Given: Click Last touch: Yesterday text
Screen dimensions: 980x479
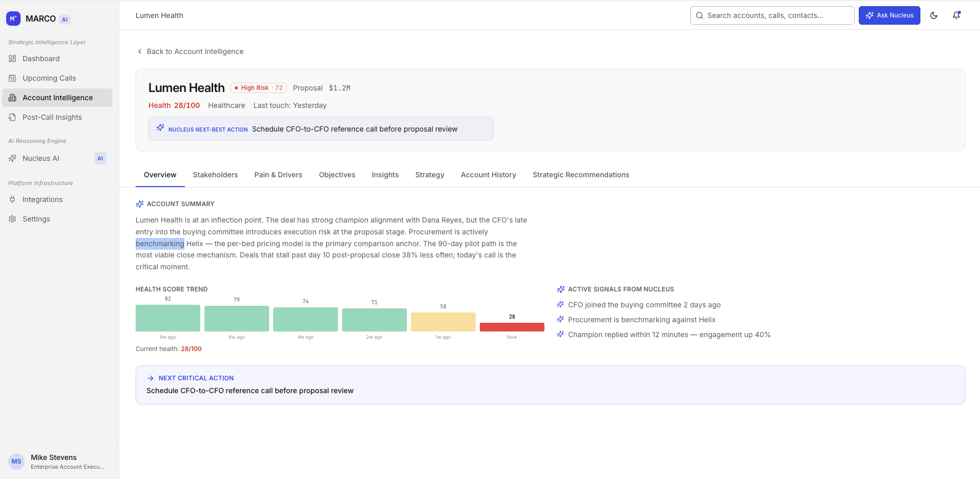Looking at the screenshot, I should [x=290, y=105].
